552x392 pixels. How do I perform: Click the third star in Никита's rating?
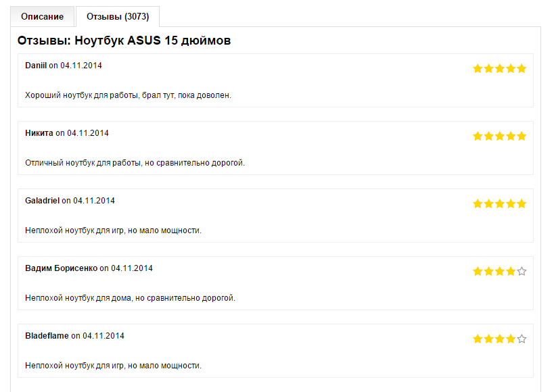coord(500,136)
